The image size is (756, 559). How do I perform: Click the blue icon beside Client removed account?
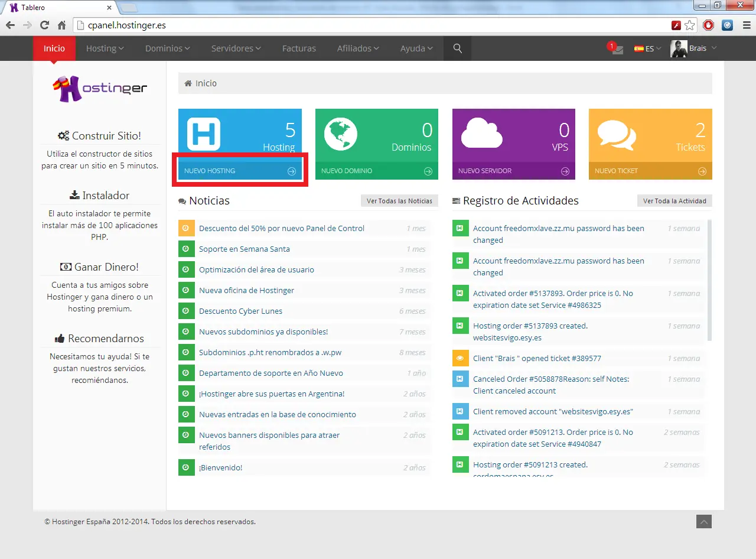[x=460, y=411]
